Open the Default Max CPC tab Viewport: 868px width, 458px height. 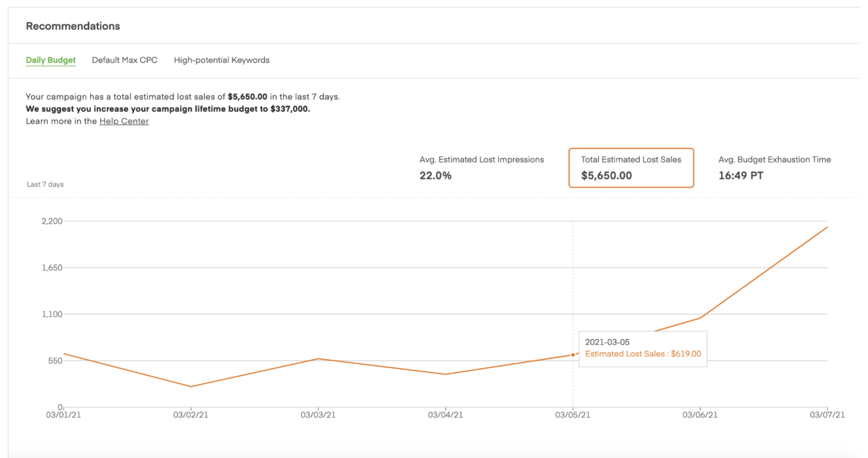[125, 60]
